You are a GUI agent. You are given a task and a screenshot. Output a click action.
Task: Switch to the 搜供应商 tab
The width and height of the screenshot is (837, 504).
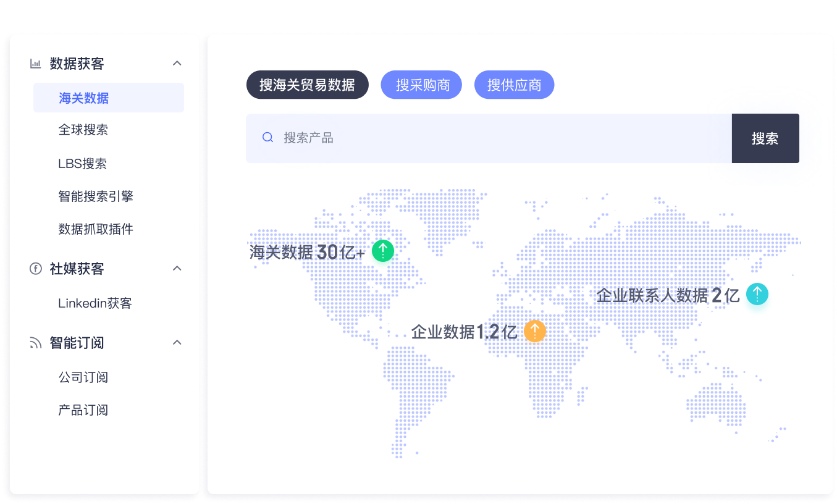tap(514, 85)
